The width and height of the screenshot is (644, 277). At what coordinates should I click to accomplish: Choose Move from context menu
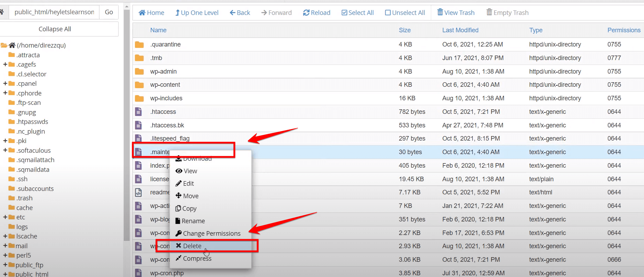click(187, 196)
